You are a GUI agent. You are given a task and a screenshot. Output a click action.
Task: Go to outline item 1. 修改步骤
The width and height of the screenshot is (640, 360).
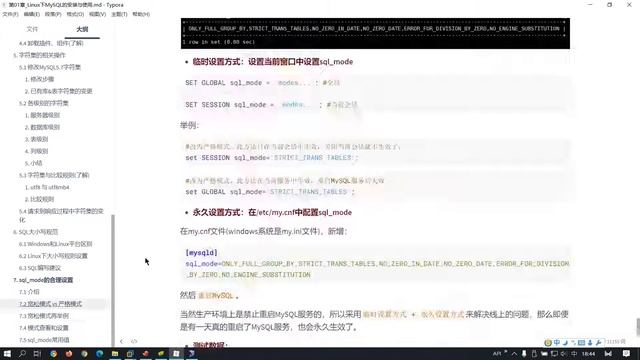pos(40,79)
